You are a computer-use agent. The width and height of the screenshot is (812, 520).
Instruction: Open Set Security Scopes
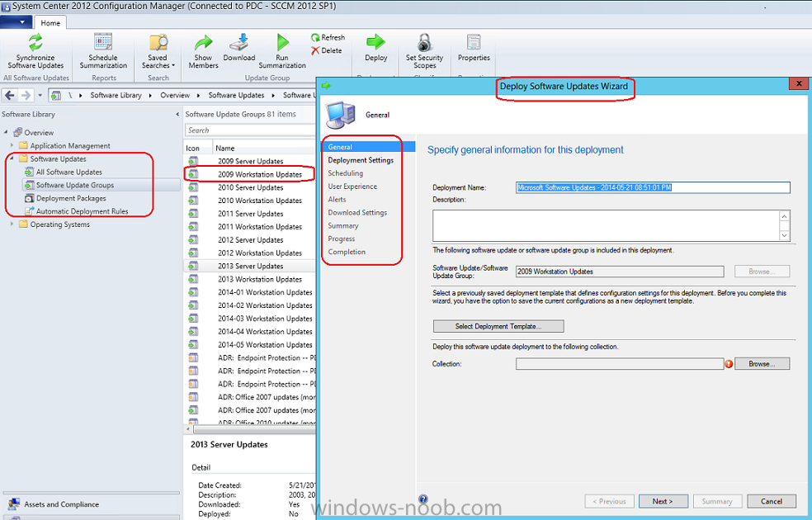(424, 50)
